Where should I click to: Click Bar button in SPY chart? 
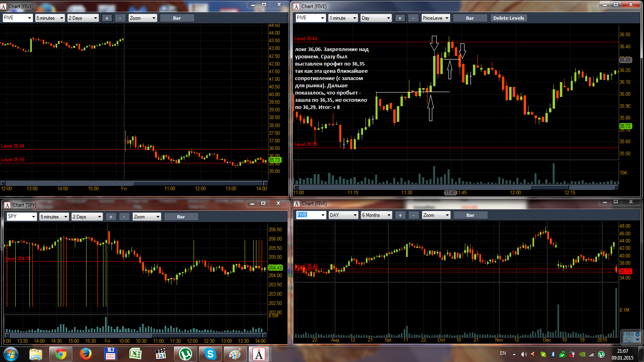pyautogui.click(x=181, y=217)
